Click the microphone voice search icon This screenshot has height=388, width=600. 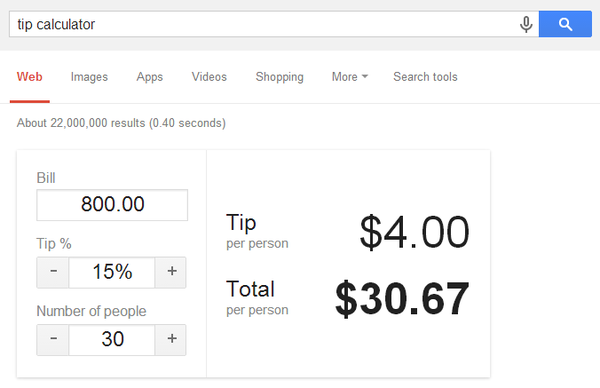pos(526,24)
